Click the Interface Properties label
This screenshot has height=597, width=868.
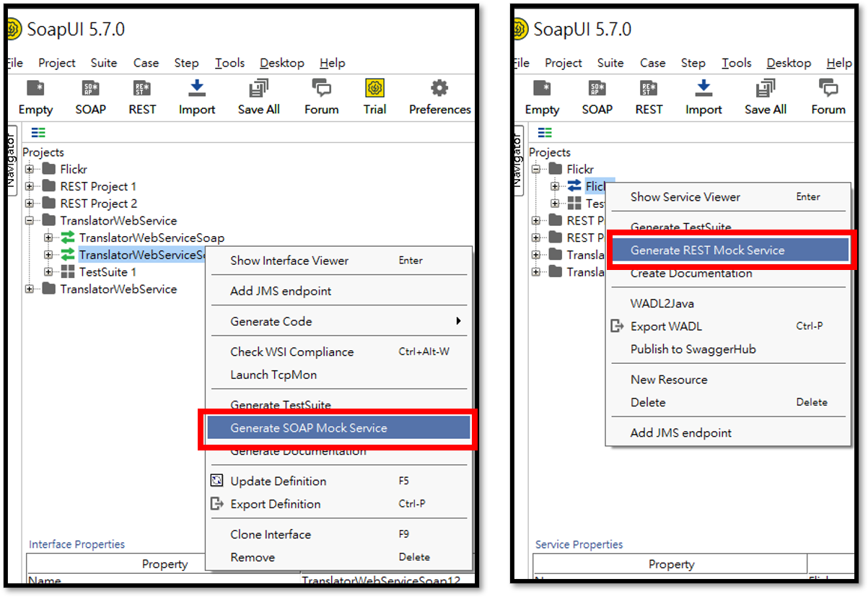(76, 544)
